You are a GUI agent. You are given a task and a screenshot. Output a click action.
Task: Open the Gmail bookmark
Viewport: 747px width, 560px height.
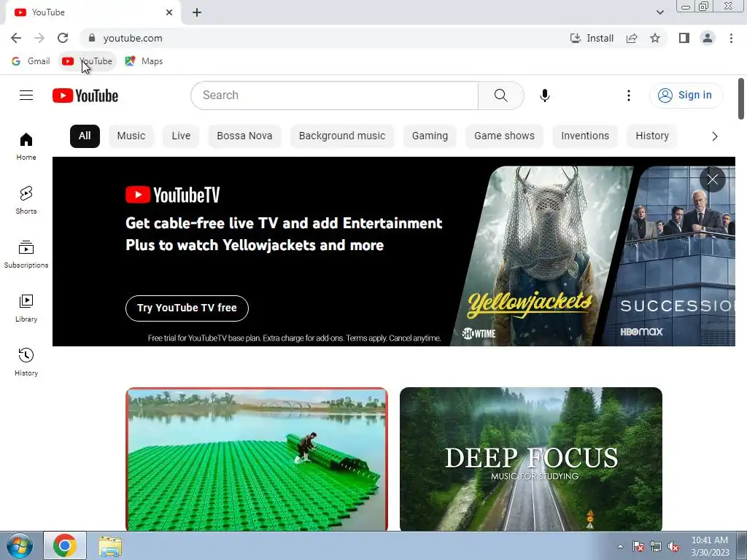click(x=31, y=61)
